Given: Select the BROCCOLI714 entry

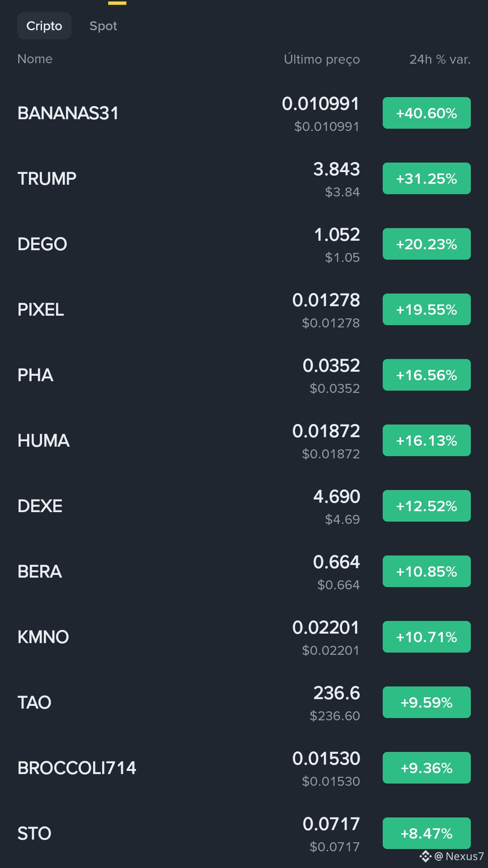Looking at the screenshot, I should 244,768.
